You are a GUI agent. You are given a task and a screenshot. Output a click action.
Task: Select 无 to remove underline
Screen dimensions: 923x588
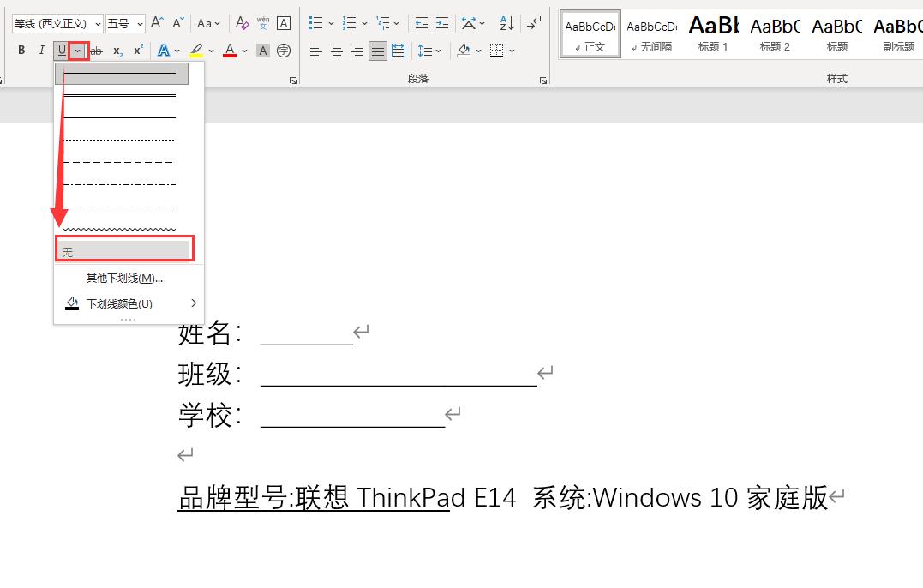[124, 249]
